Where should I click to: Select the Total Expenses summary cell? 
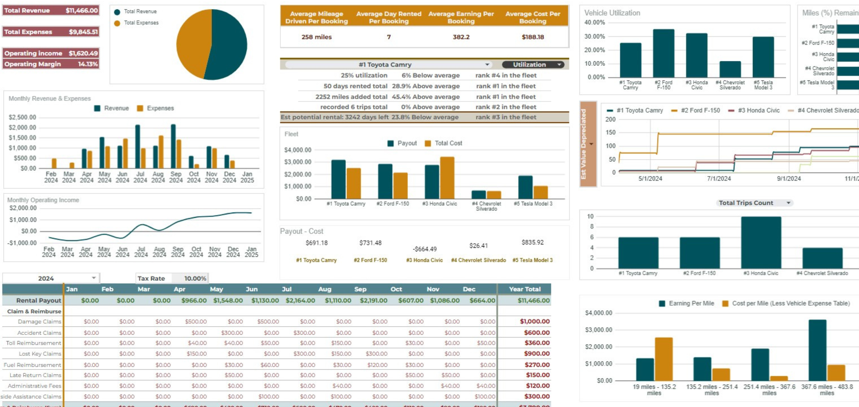pyautogui.click(x=50, y=32)
